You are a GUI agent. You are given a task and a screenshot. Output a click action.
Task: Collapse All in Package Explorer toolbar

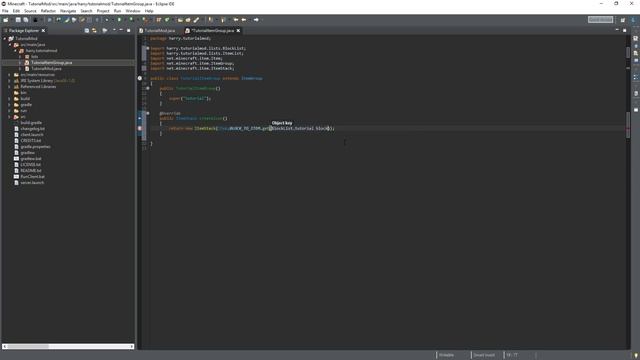(x=87, y=31)
